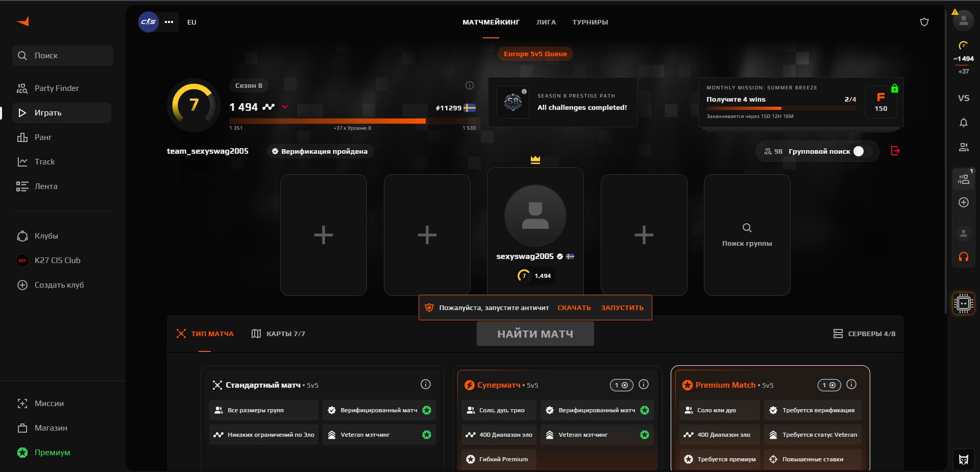The height and width of the screenshot is (472, 980).
Task: Toggle Групповой поиск switch
Action: click(864, 151)
